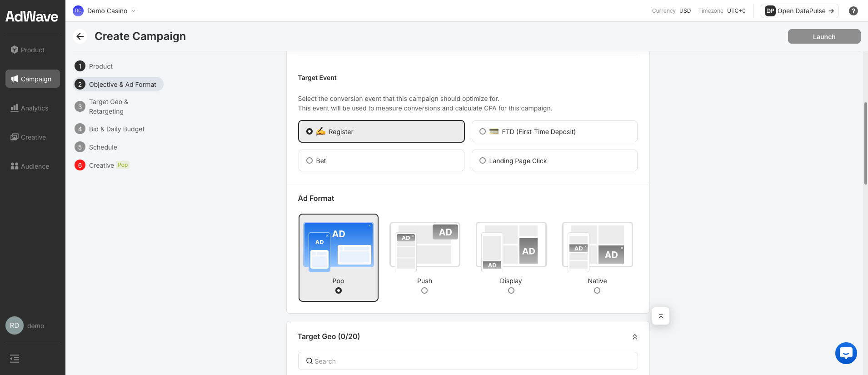868x375 pixels.
Task: Click the Launch button
Action: (824, 36)
